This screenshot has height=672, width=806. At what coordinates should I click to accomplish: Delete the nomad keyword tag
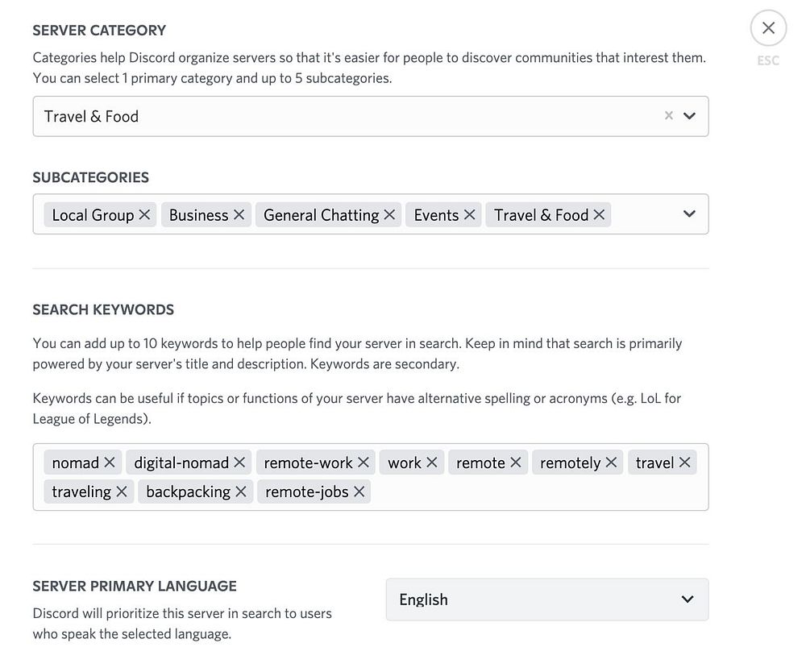pyautogui.click(x=110, y=463)
